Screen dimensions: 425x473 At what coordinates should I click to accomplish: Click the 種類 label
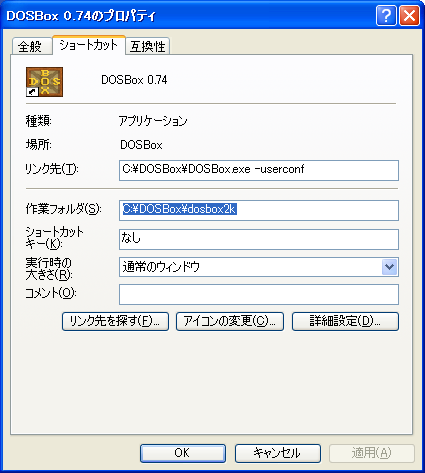click(39, 121)
